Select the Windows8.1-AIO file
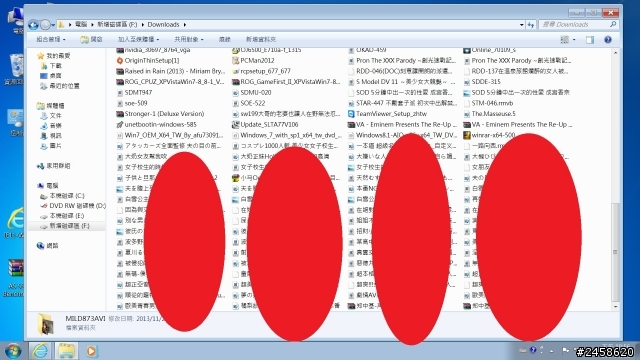The width and height of the screenshot is (640, 360). tap(402, 135)
